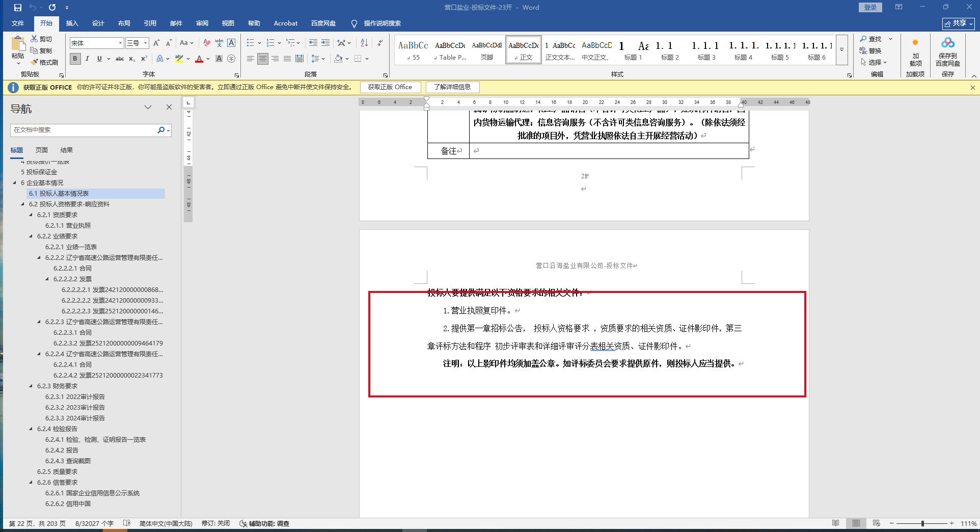
Task: Click the 获取正版 Office button
Action: pos(390,87)
